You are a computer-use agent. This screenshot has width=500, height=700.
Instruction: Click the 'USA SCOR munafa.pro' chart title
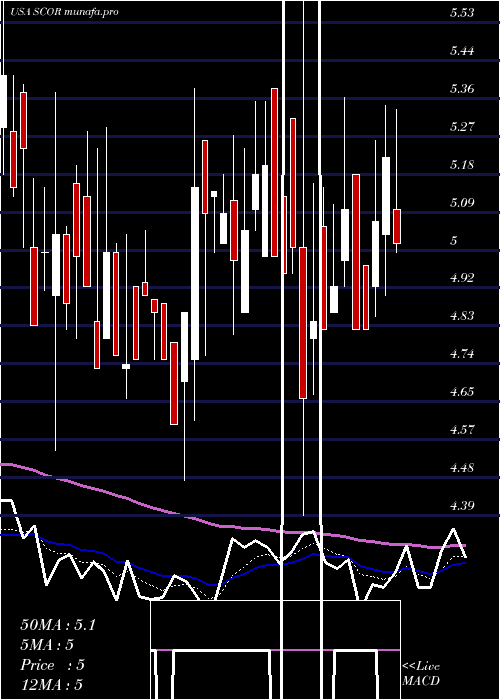click(65, 12)
